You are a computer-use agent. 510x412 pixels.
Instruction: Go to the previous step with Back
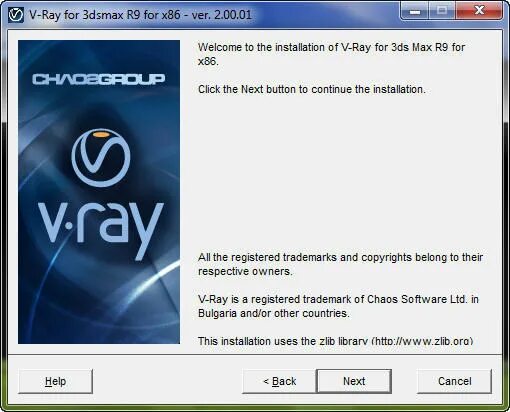pos(279,381)
